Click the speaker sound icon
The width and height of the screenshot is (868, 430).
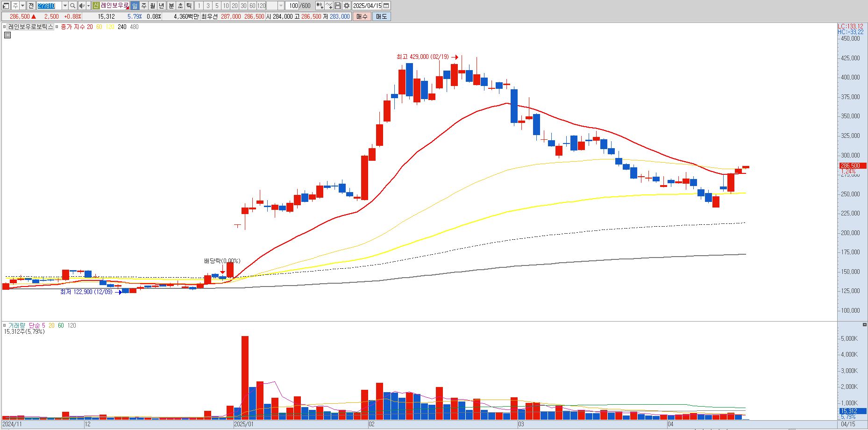pyautogui.click(x=82, y=6)
